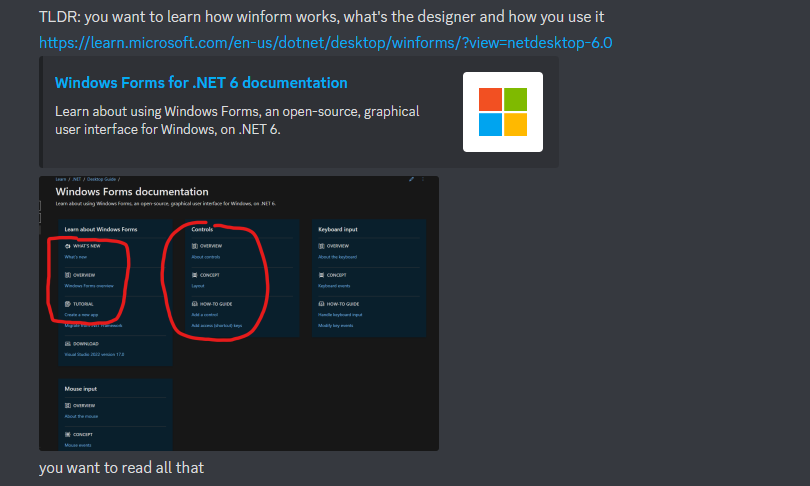Click the 'TLDR: you want to learn' message text

(321, 17)
